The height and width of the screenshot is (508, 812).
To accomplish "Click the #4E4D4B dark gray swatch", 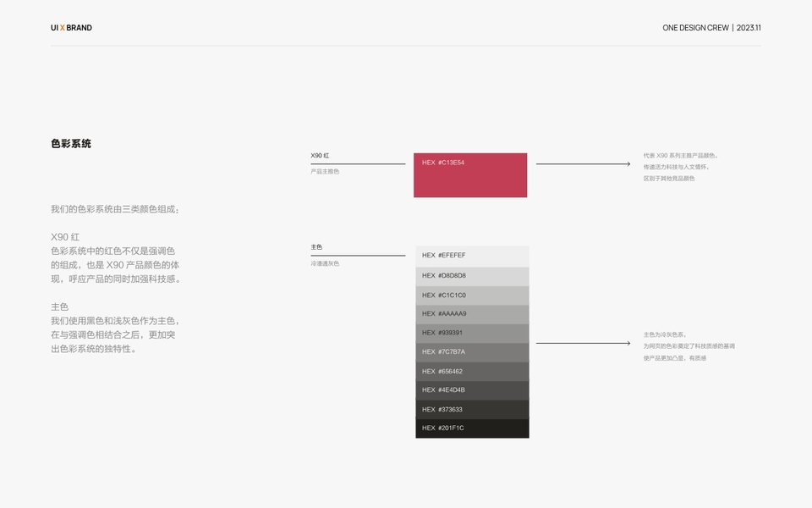I will (472, 390).
